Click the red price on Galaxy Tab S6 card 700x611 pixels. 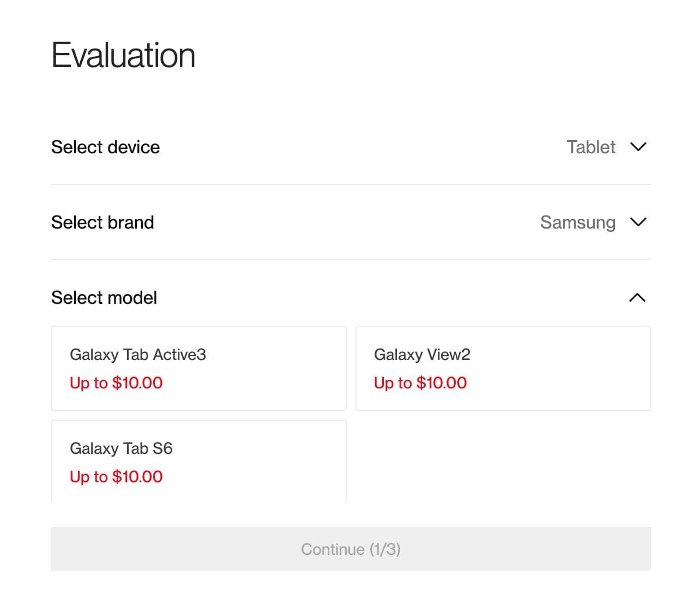116,476
